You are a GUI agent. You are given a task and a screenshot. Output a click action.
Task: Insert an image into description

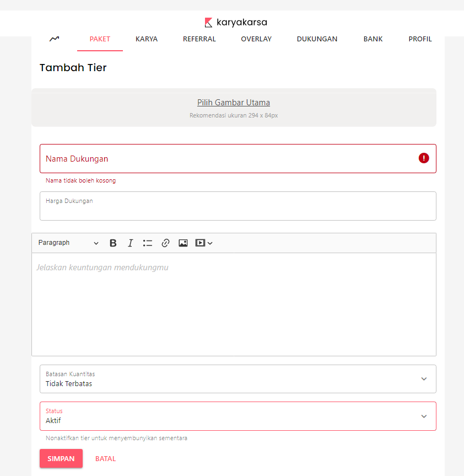coord(183,243)
